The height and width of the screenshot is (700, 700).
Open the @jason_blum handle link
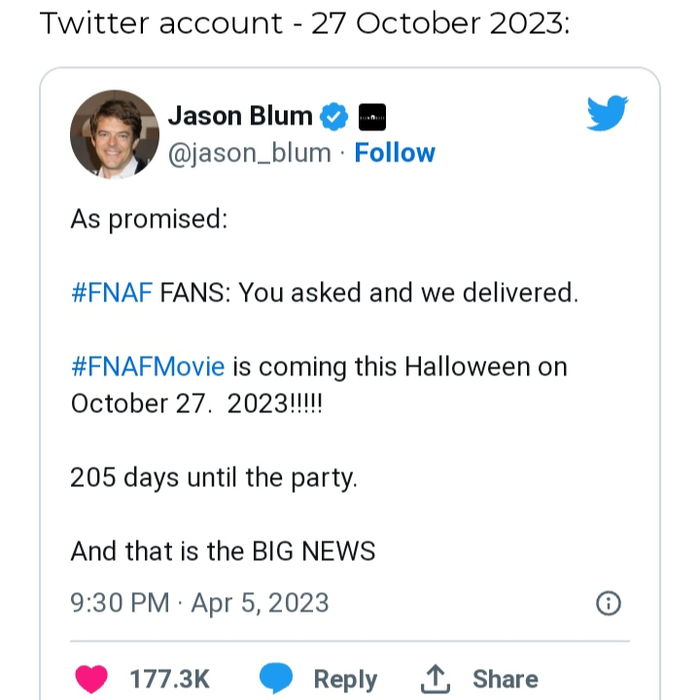(249, 153)
